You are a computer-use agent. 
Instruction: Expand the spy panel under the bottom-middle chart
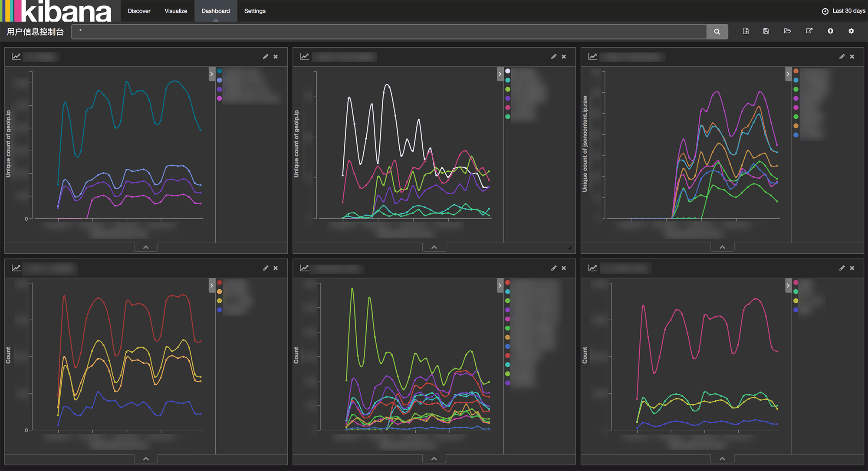click(434, 459)
